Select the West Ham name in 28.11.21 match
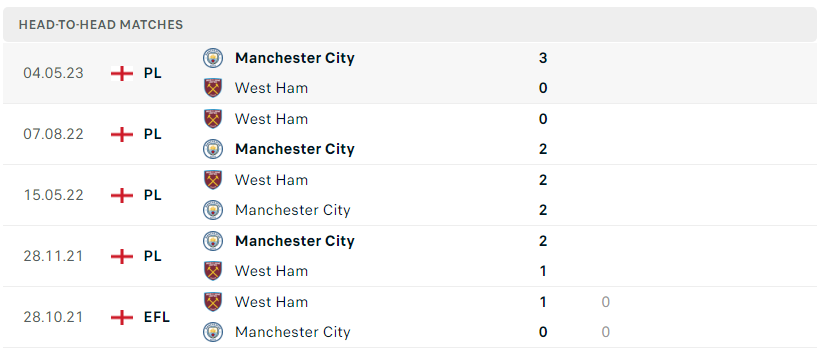 [x=271, y=271]
